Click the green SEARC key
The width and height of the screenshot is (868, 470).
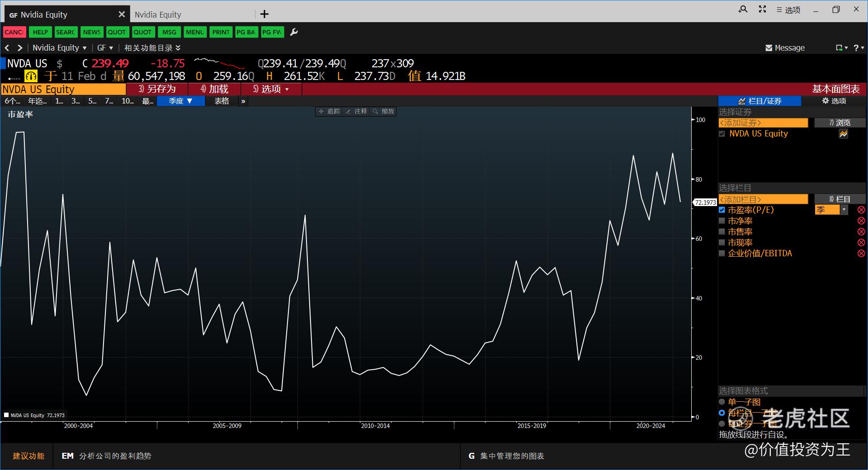[66, 32]
